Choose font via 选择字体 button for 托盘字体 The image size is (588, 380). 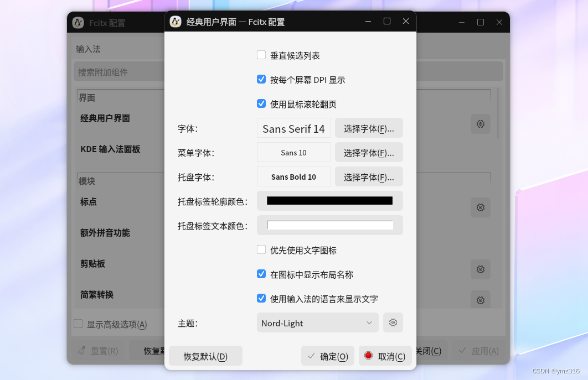coord(369,177)
